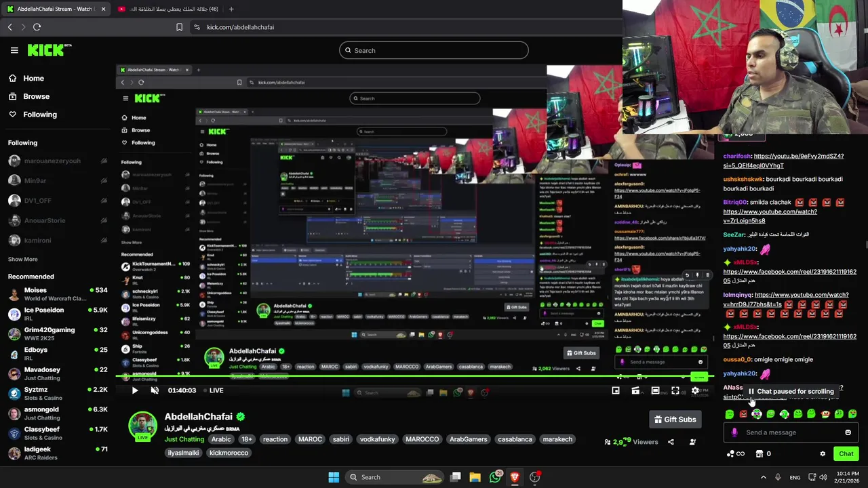Open followed channel kamironi
Screen dimensions: 868x488
coord(58,240)
